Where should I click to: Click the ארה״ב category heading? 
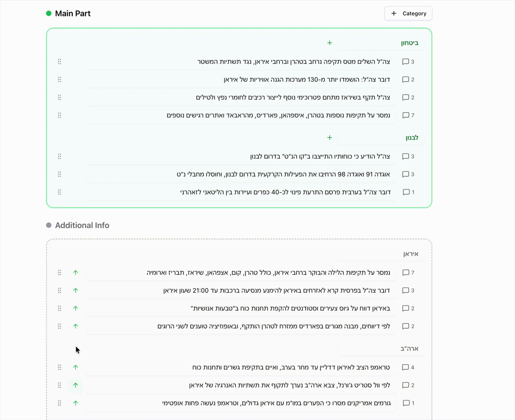coord(409,349)
